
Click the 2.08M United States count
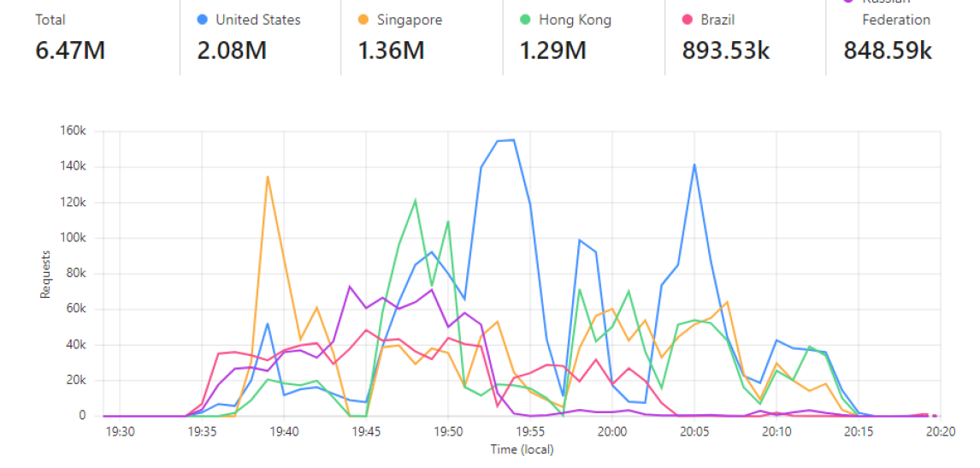[232, 50]
